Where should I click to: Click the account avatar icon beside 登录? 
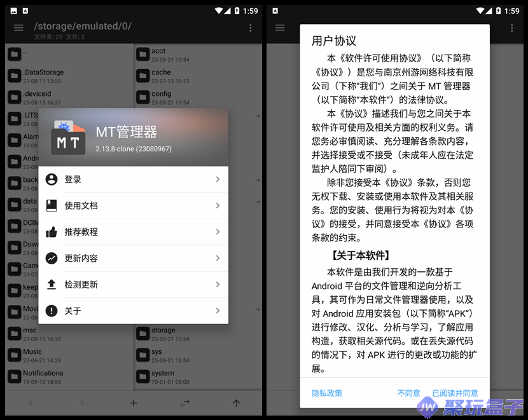pos(52,179)
